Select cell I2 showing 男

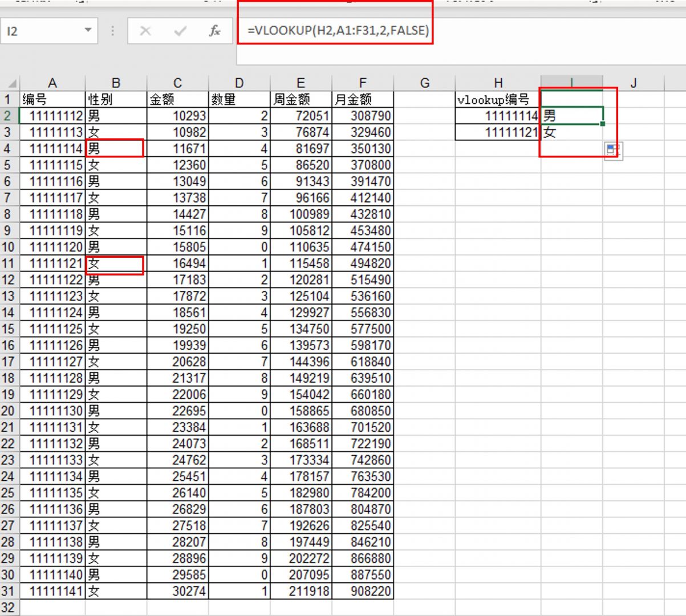click(570, 116)
